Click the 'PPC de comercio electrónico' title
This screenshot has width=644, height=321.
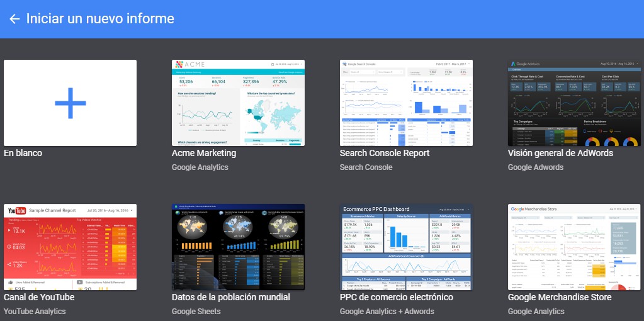coord(397,297)
